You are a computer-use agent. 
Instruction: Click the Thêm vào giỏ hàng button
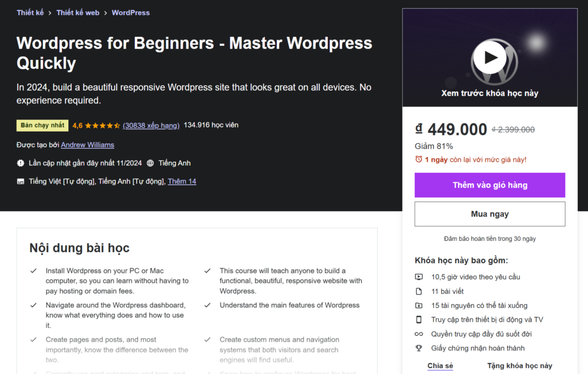[x=489, y=184]
